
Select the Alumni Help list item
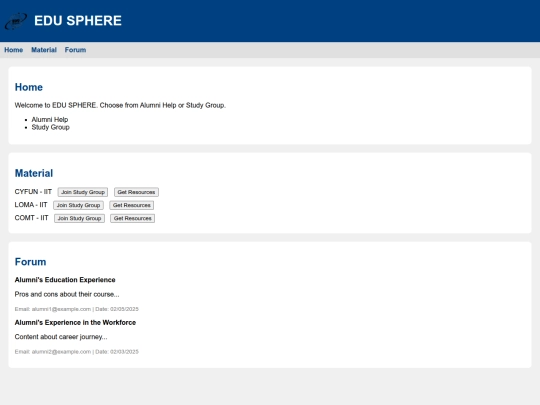(x=50, y=120)
